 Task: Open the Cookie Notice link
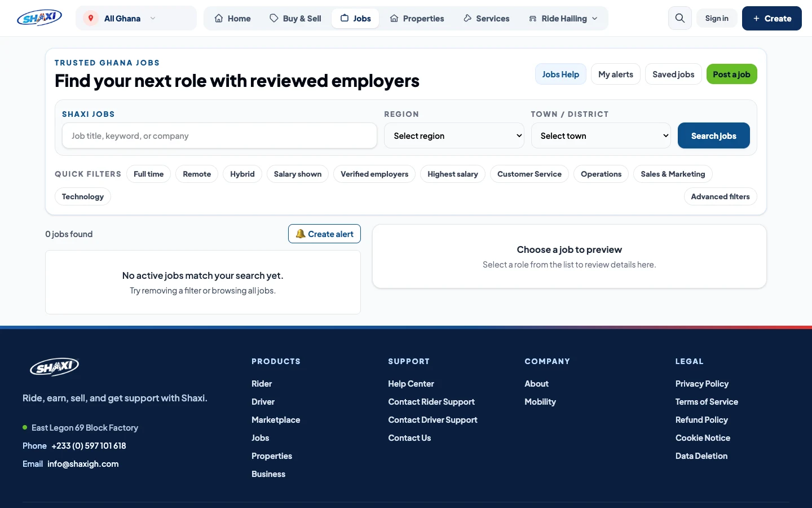coord(703,438)
